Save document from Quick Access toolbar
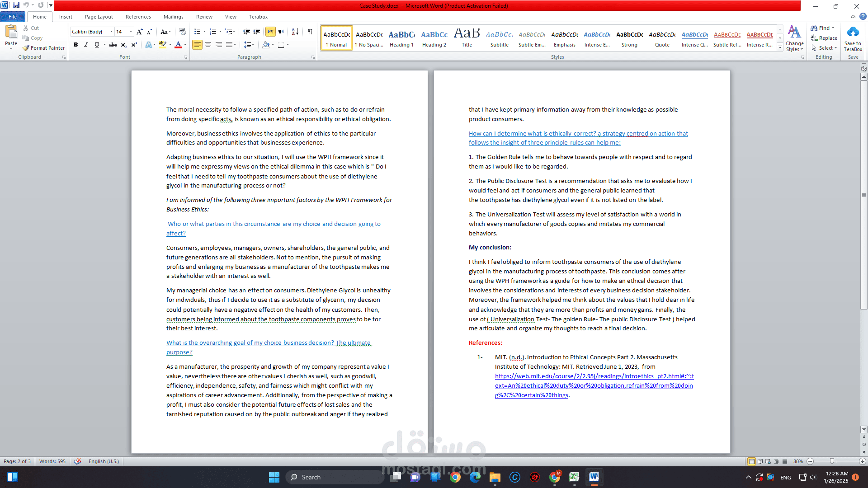868x488 pixels. [16, 5]
